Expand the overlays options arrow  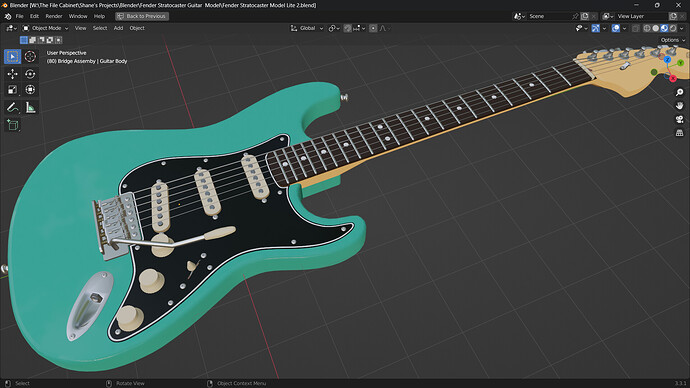click(624, 28)
